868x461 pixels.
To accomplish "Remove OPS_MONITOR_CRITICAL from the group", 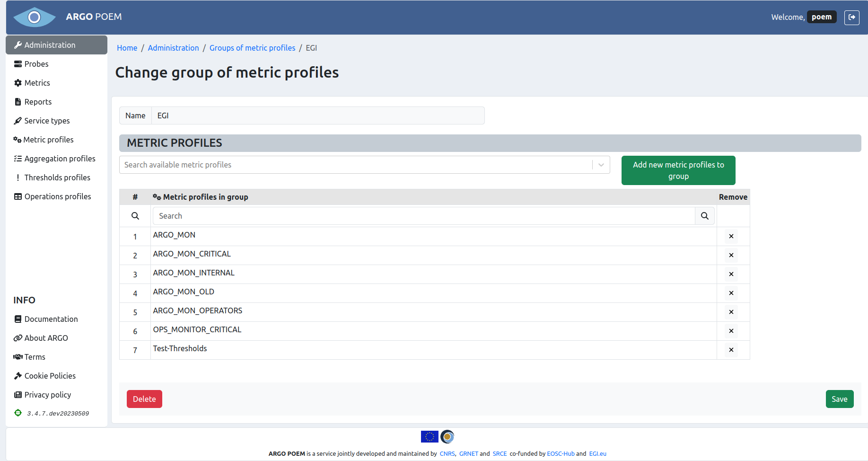I will click(x=731, y=331).
